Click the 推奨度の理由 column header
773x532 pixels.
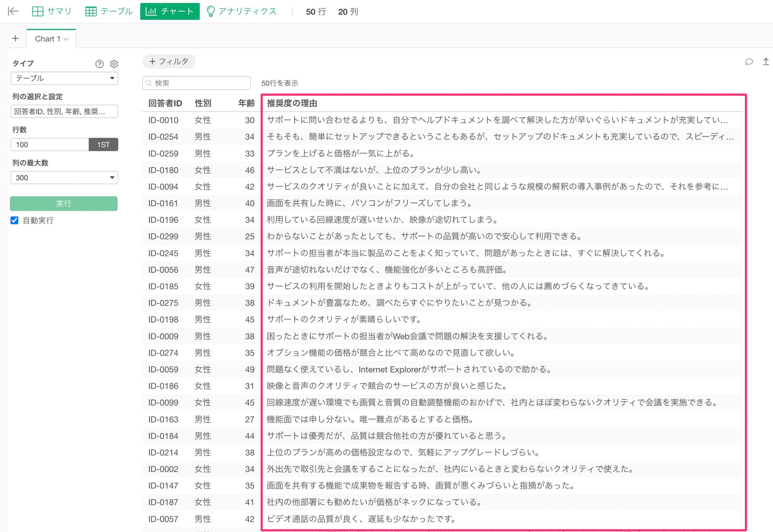tap(292, 103)
